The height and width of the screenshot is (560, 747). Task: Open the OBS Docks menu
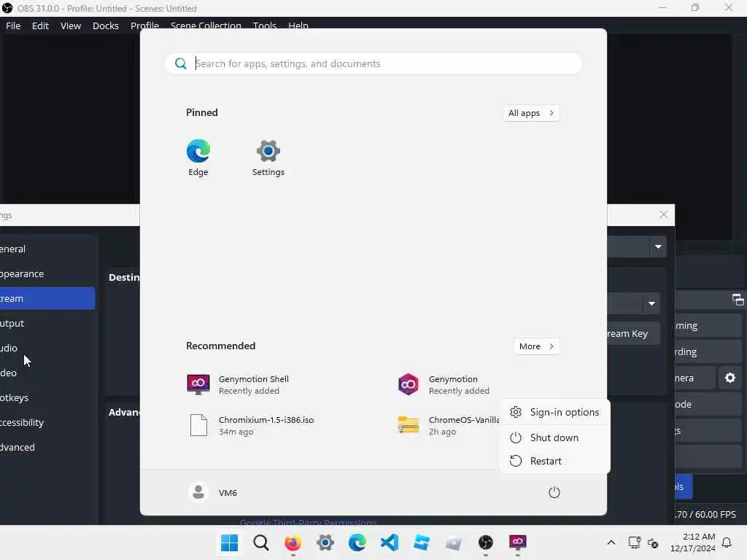(106, 26)
